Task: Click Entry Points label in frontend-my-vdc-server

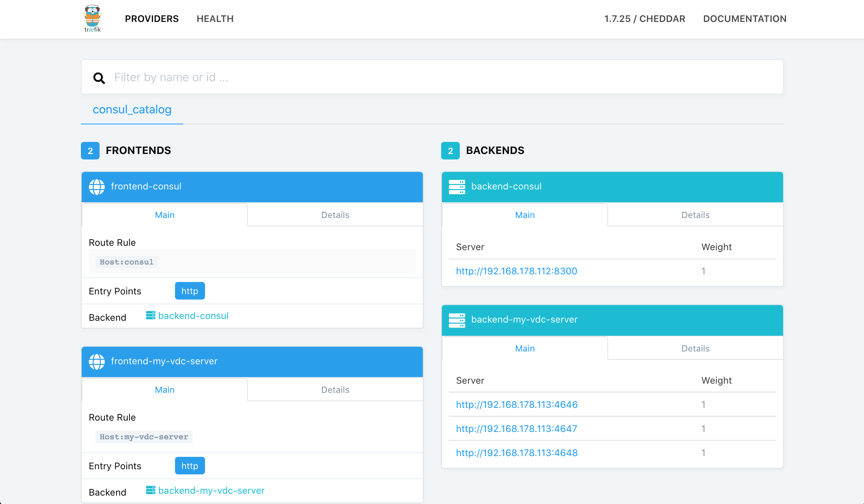Action: click(x=115, y=466)
